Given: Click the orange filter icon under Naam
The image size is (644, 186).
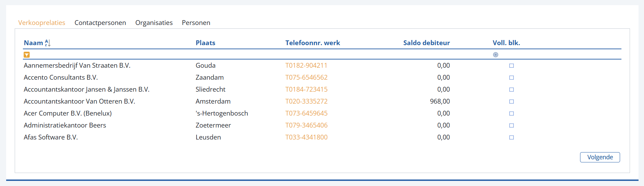Looking at the screenshot, I should (27, 55).
